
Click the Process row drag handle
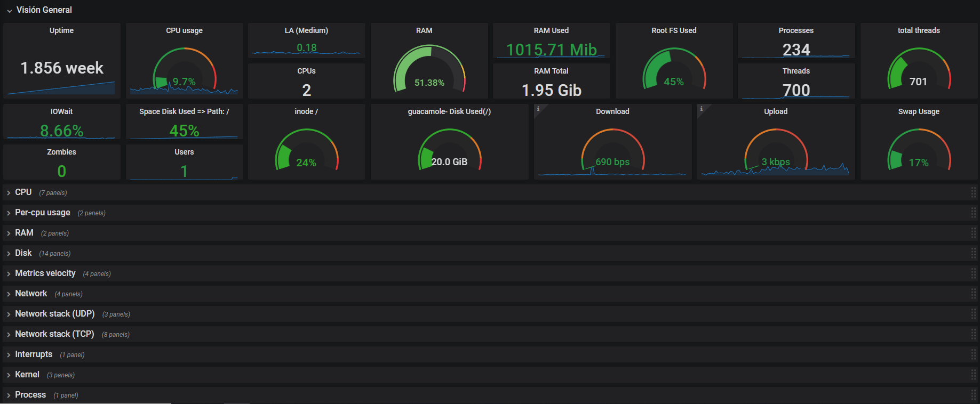click(974, 395)
